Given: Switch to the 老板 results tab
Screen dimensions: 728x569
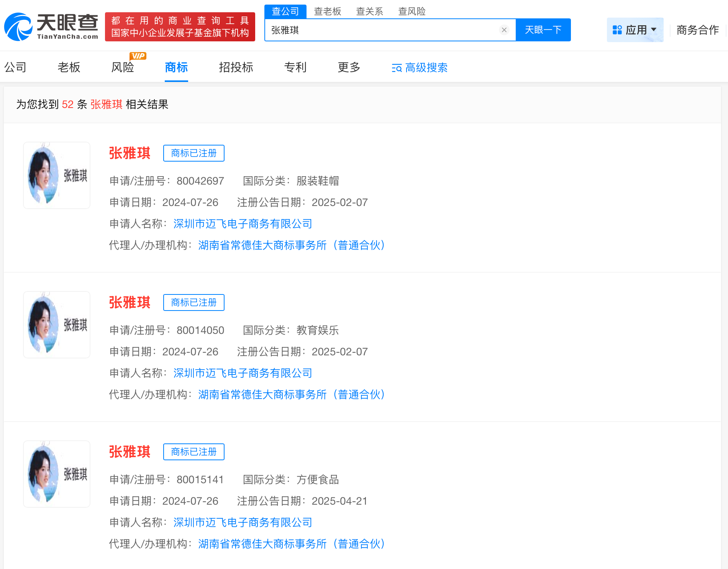Looking at the screenshot, I should tap(69, 67).
